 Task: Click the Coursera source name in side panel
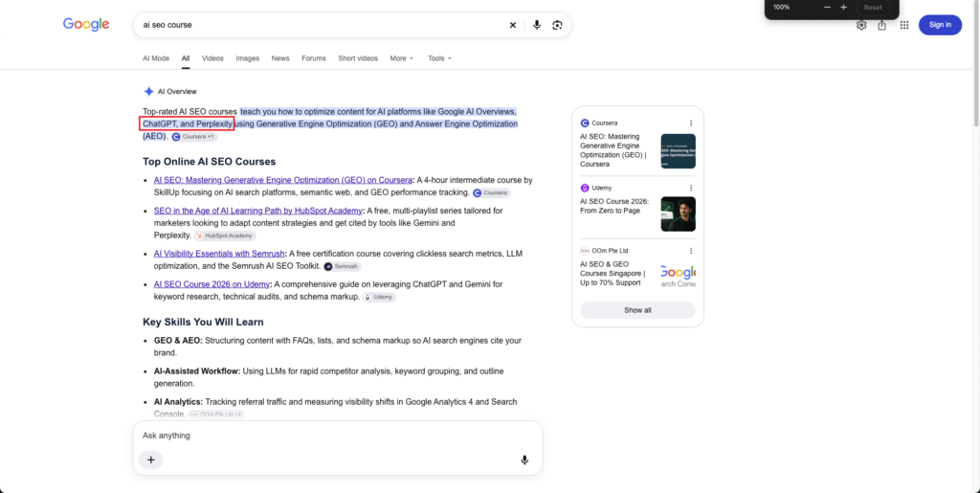(x=605, y=123)
